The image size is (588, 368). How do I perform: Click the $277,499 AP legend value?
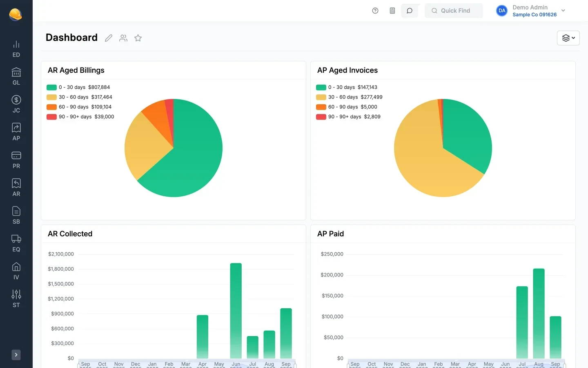pyautogui.click(x=372, y=97)
